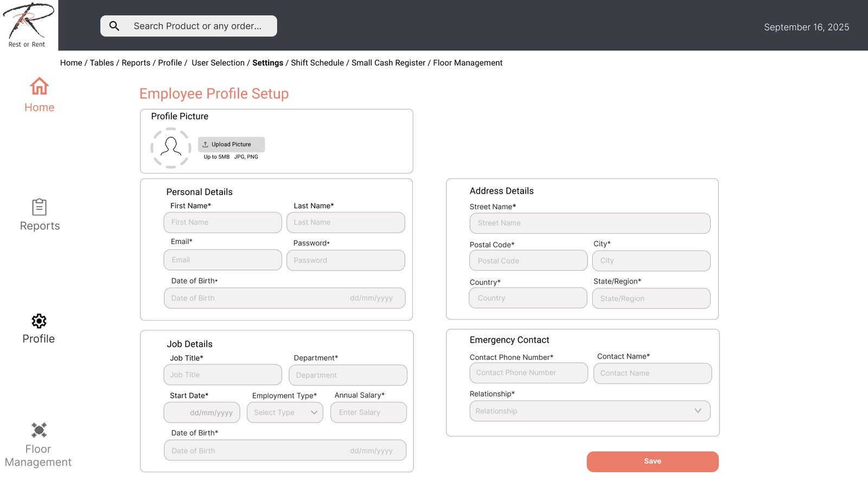
Task: Open Reports via the clipboard icon
Action: (x=39, y=207)
